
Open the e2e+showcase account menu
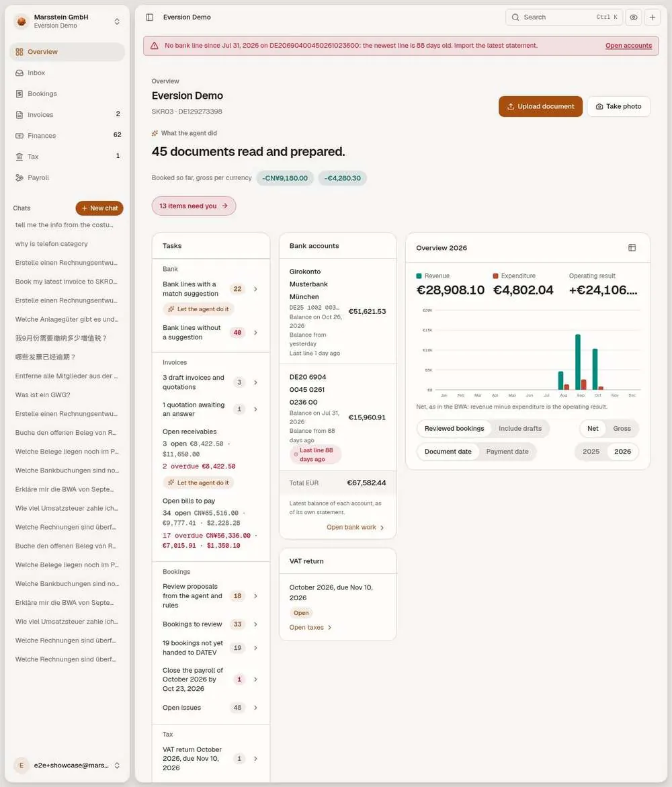pos(67,765)
